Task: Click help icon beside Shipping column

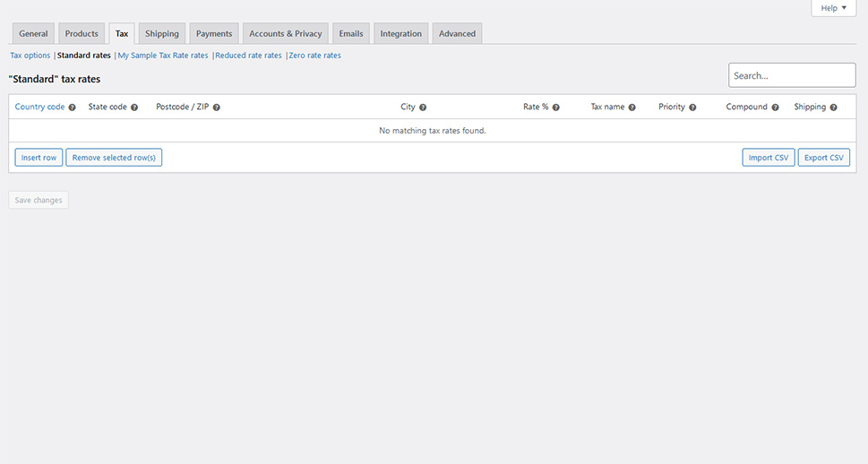Action: click(x=834, y=107)
